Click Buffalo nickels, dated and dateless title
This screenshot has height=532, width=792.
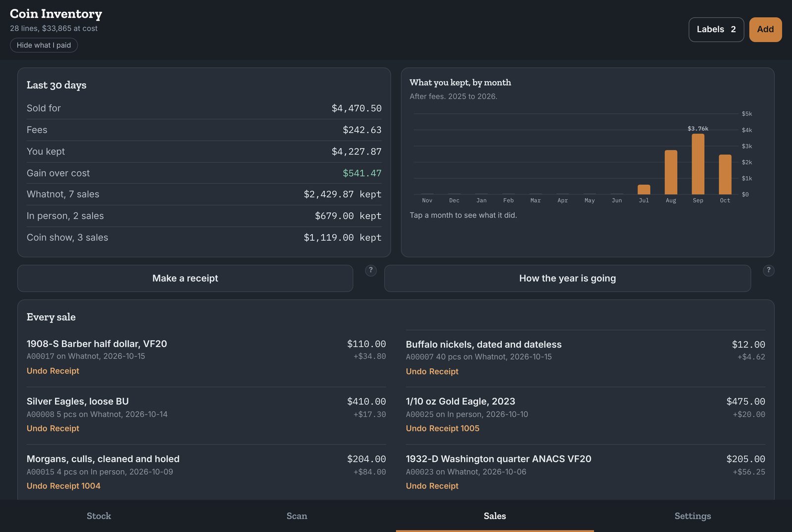pos(484,344)
